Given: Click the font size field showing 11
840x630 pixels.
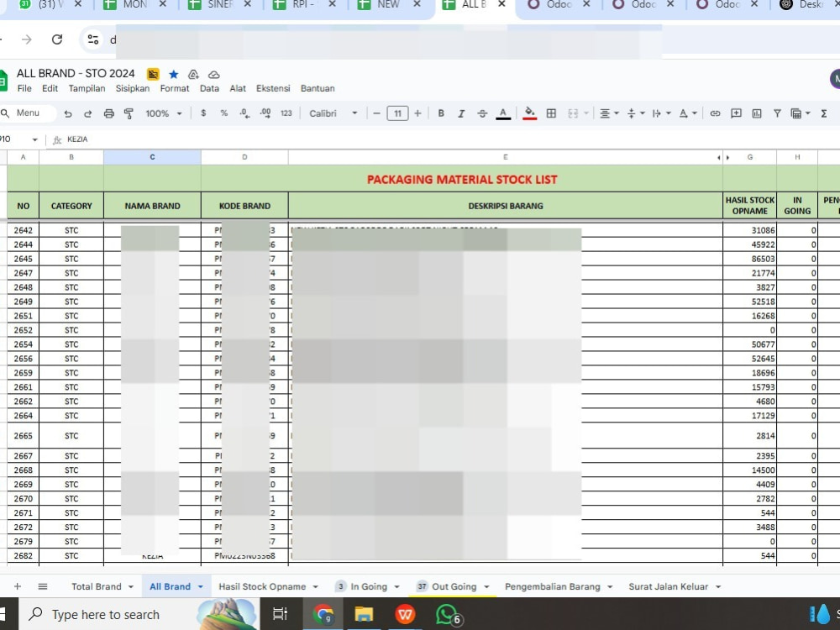Looking at the screenshot, I should tap(397, 113).
